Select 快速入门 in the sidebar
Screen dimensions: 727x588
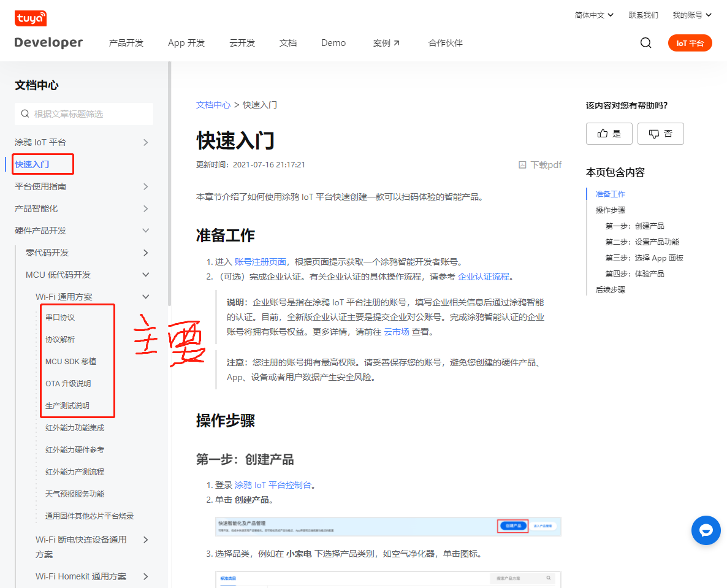tap(32, 164)
